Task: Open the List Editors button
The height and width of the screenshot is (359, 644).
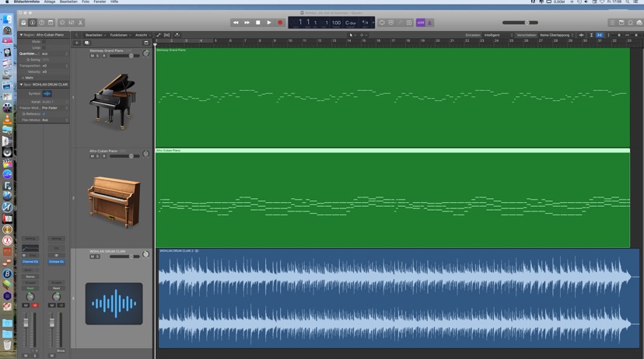Action: point(612,23)
